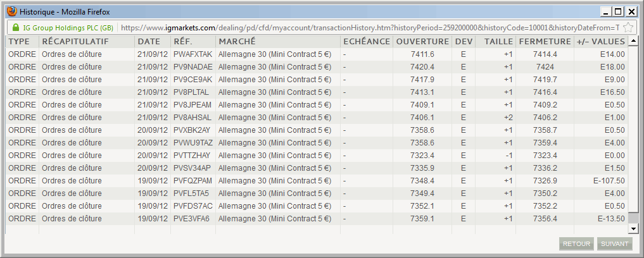Click the green padlock security icon

coord(16,28)
